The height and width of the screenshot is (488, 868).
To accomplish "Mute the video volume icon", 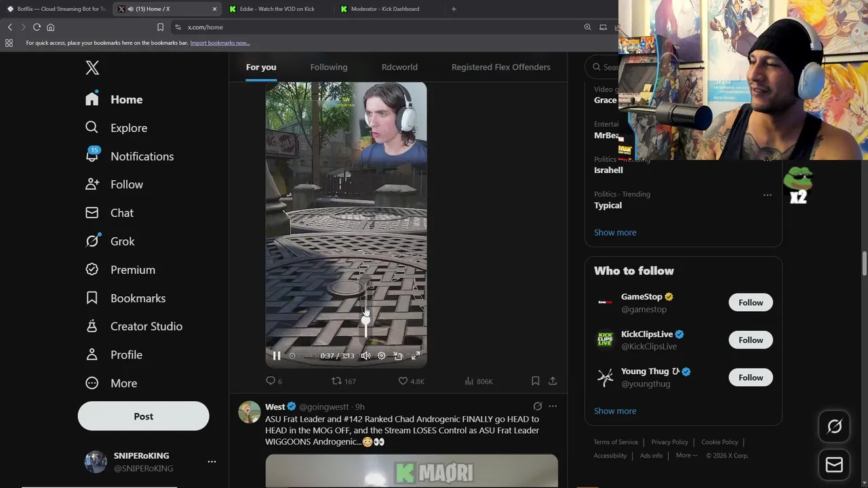I will [x=366, y=356].
